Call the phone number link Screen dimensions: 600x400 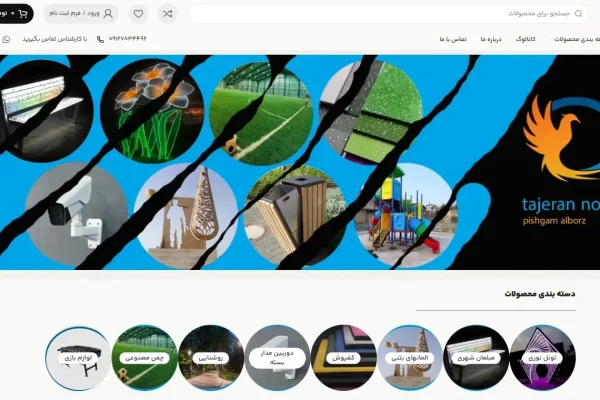coord(121,39)
